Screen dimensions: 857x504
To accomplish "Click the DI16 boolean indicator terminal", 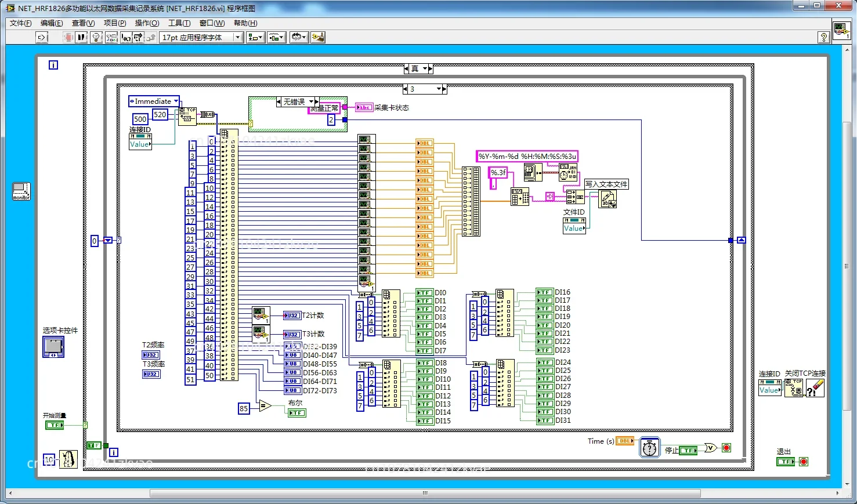I will [x=545, y=292].
